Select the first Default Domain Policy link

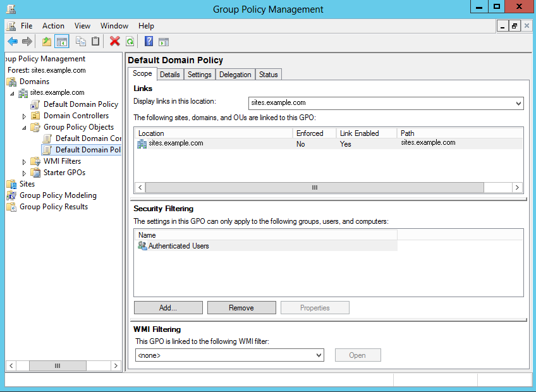pyautogui.click(x=81, y=104)
